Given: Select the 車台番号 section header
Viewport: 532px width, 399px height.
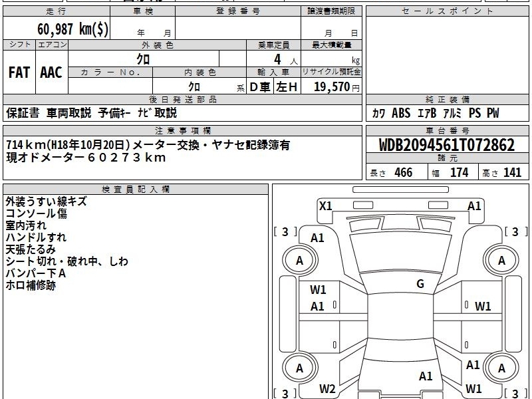Looking at the screenshot, I should pyautogui.click(x=448, y=131).
